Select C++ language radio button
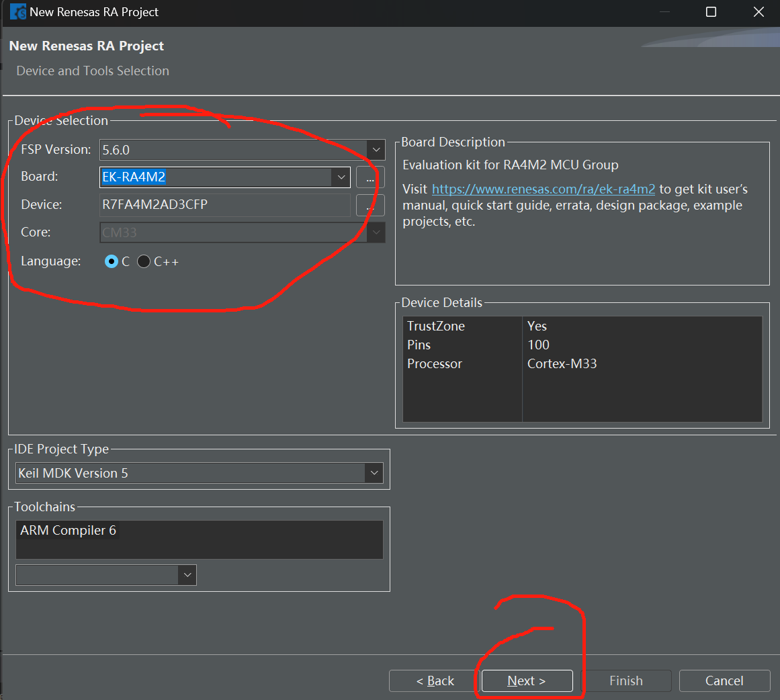 click(144, 261)
